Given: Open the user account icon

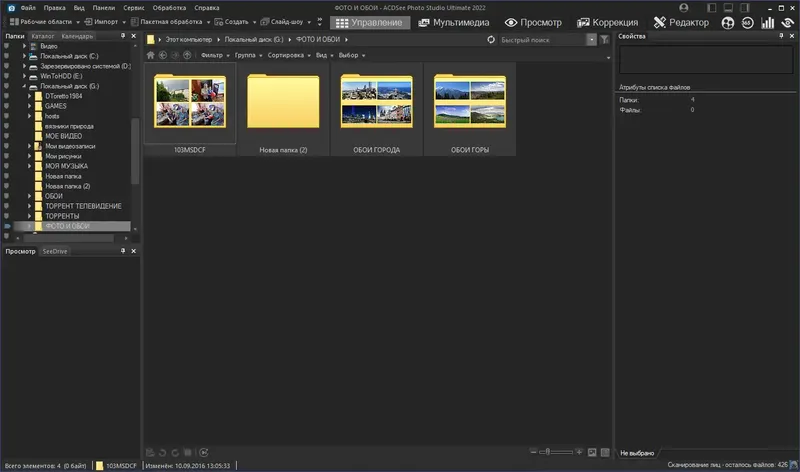Looking at the screenshot, I should (x=684, y=8).
